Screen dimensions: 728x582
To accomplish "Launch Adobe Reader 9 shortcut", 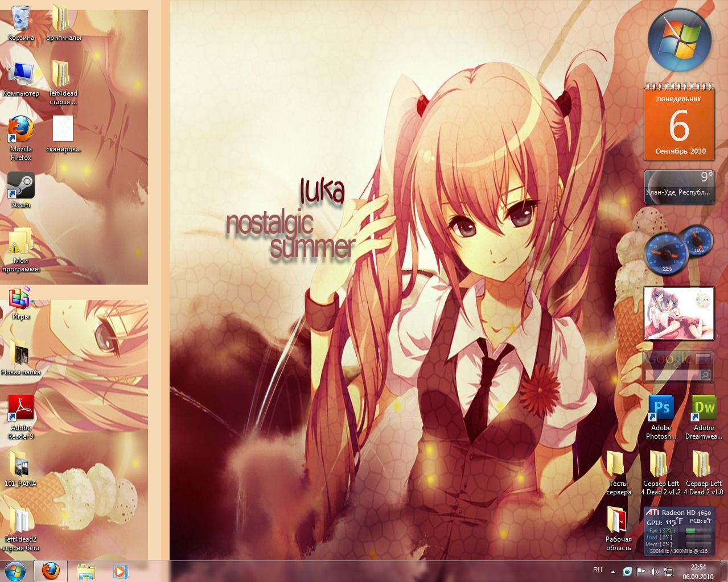I will click(21, 417).
